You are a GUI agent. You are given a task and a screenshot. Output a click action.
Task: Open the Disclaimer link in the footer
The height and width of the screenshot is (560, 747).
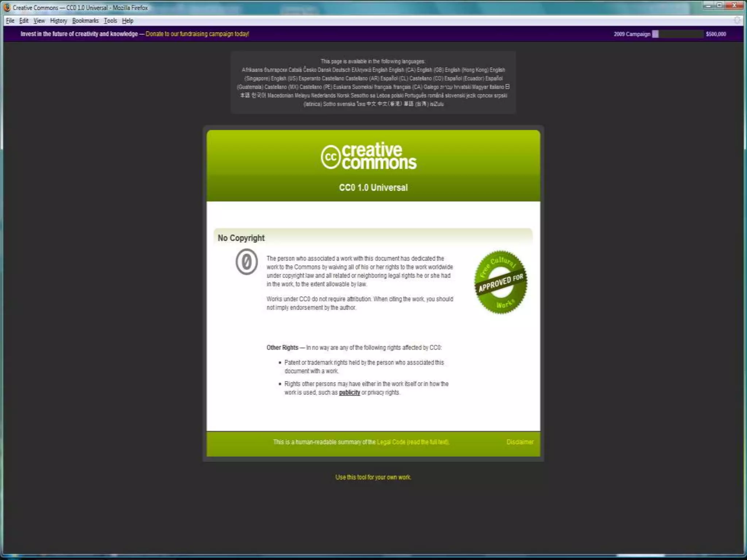pos(520,442)
